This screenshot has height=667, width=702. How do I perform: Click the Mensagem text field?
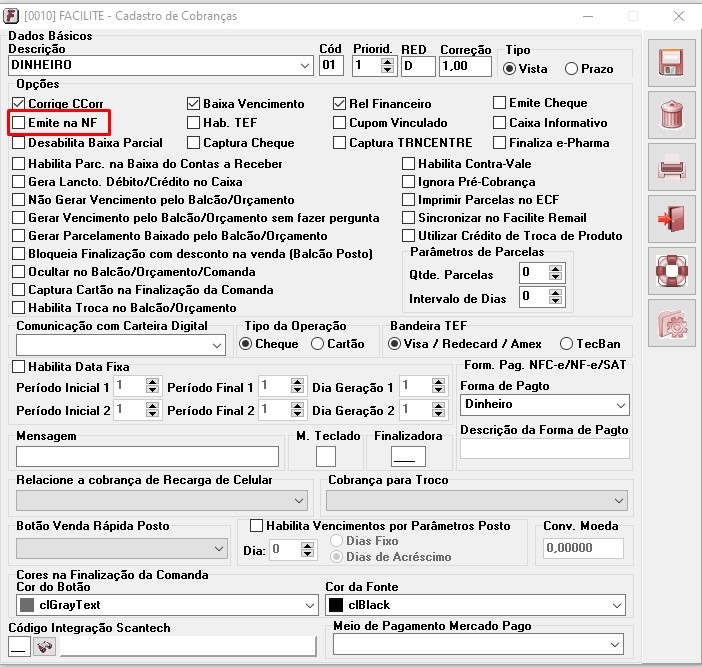tap(147, 457)
